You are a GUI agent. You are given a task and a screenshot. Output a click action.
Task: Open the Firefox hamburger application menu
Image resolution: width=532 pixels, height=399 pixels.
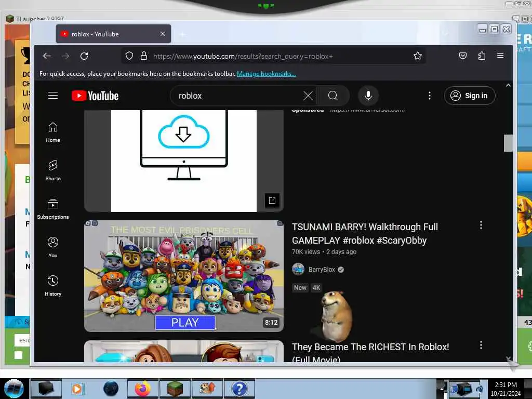pos(500,56)
